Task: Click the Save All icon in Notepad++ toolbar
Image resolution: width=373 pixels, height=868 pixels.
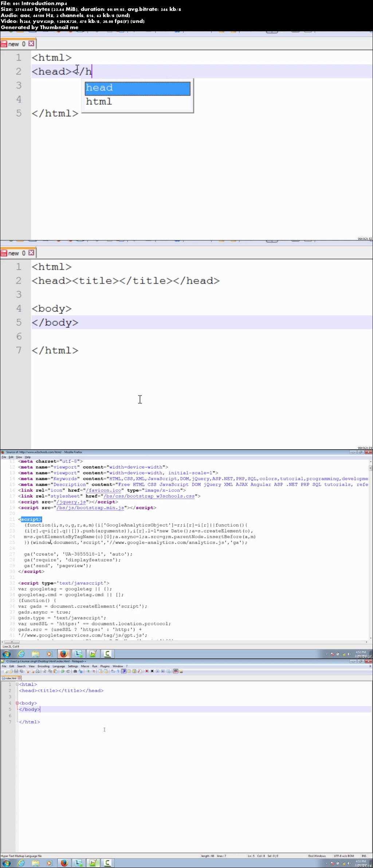Action: click(21, 671)
